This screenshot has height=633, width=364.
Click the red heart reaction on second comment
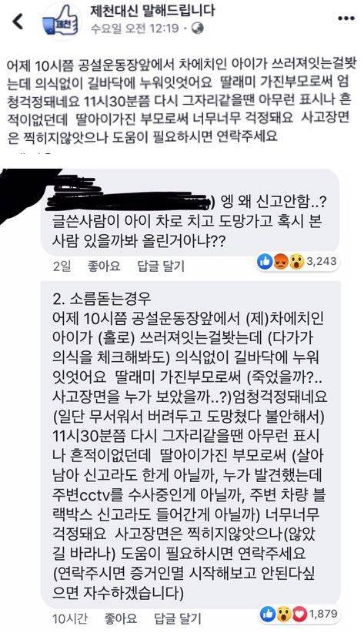[x=299, y=615]
